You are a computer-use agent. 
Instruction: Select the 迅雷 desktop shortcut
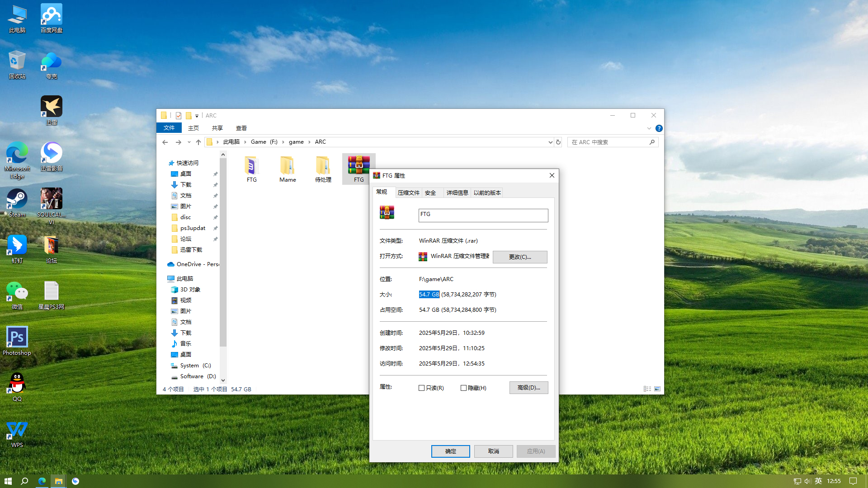coord(51,111)
